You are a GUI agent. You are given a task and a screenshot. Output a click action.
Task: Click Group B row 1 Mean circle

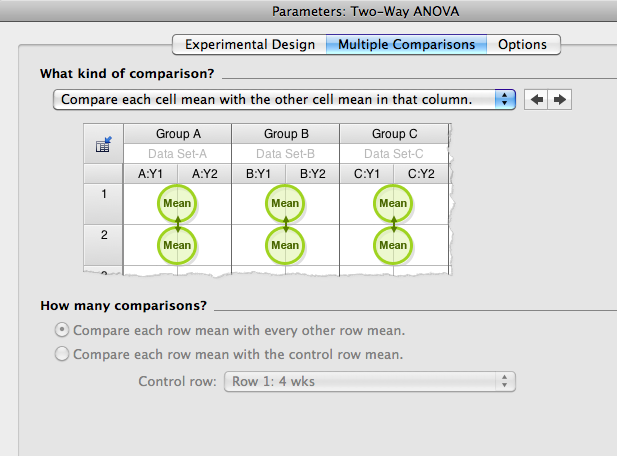(x=285, y=204)
